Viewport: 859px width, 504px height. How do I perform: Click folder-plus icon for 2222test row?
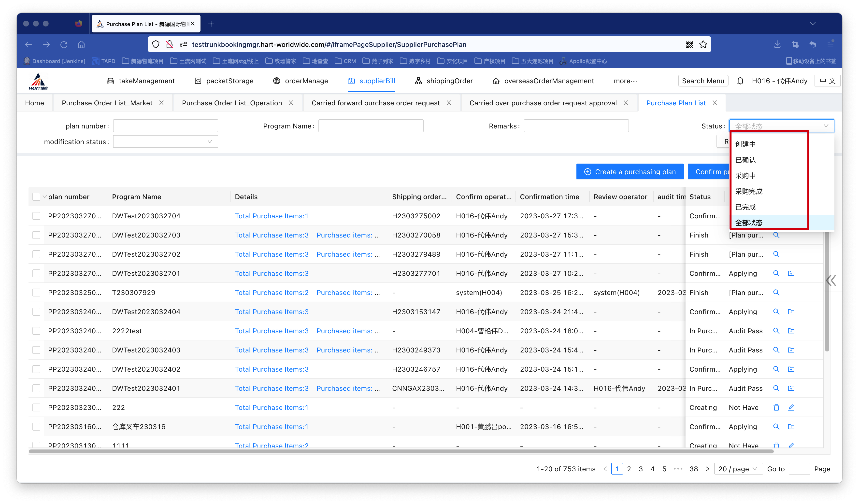791,331
